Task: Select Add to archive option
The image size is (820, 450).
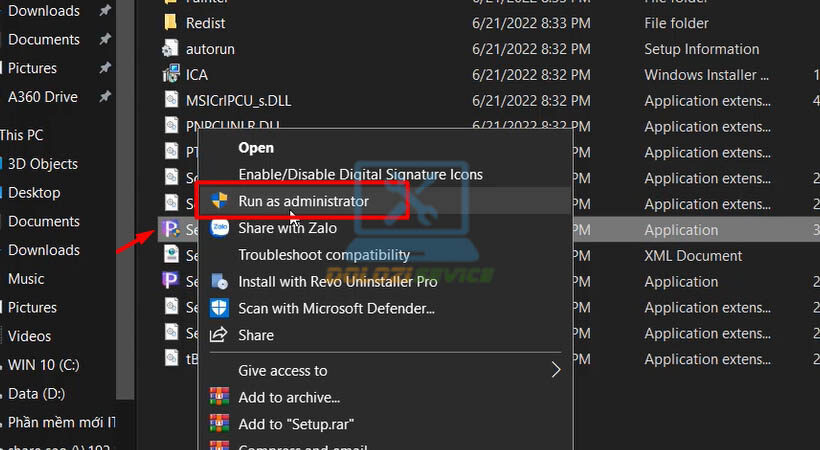Action: (x=289, y=397)
